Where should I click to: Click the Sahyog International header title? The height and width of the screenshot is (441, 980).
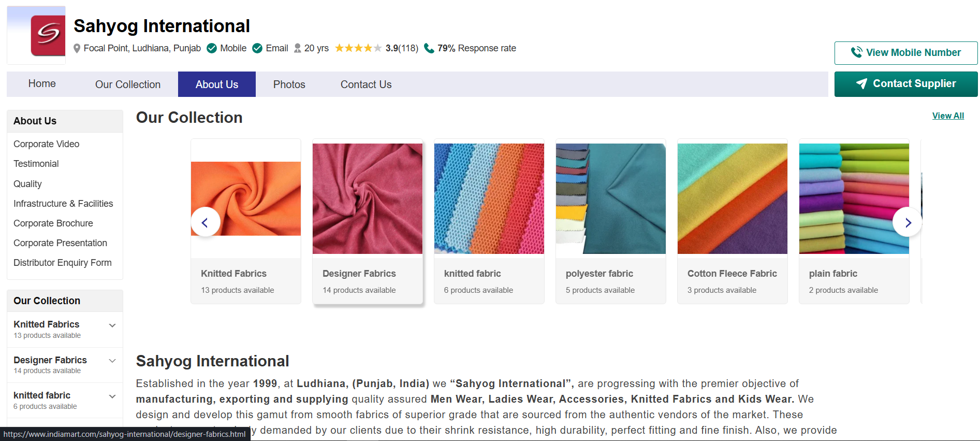click(162, 26)
